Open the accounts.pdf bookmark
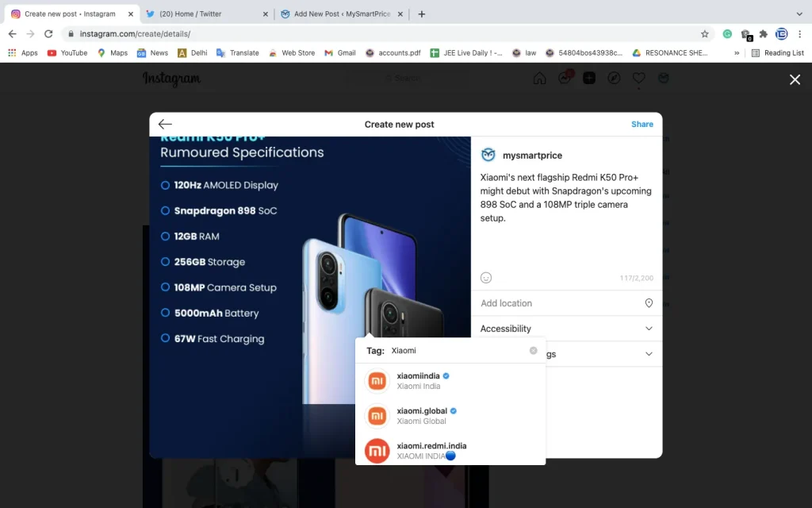 393,53
